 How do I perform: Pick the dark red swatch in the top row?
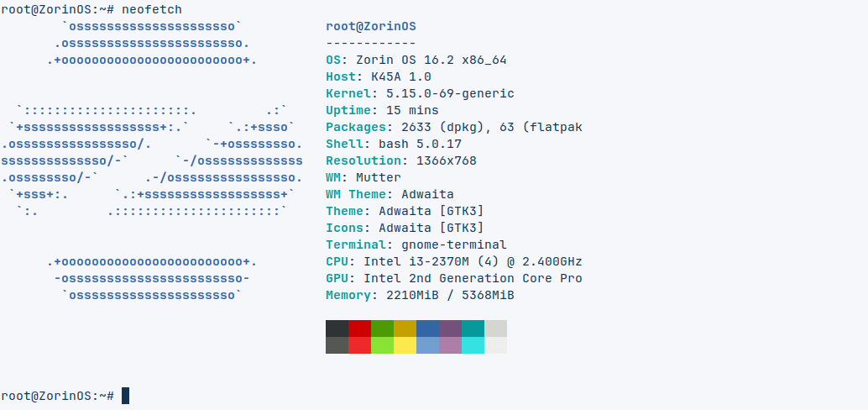(x=360, y=329)
